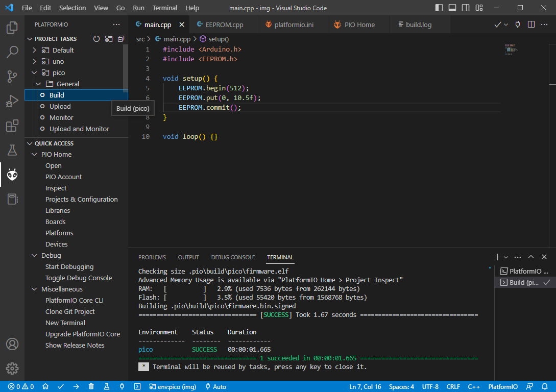Split the editor right

(x=531, y=24)
